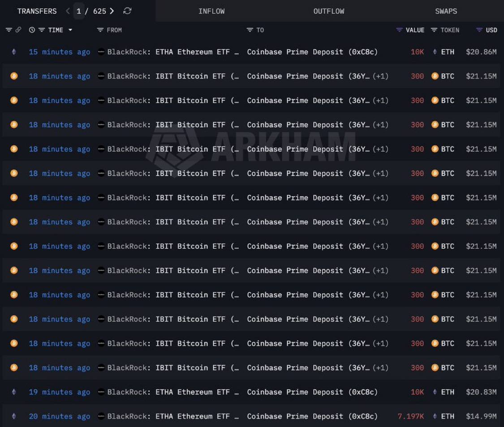504x427 pixels.
Task: Toggle the TIME column filter icon
Action: [x=42, y=30]
